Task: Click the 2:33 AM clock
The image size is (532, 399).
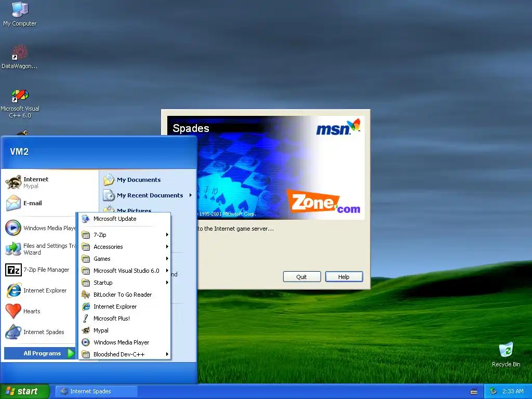Action: coord(513,391)
